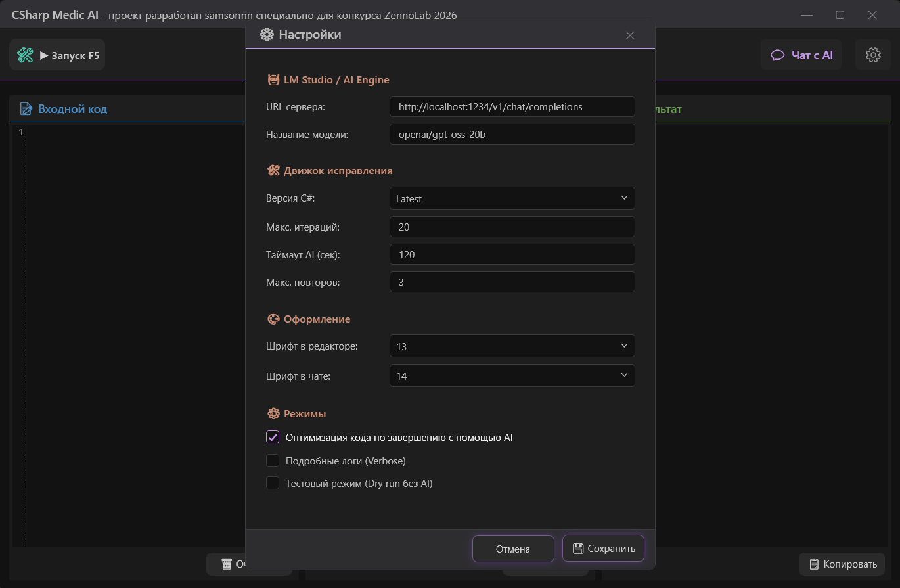
Task: Click the Движок исправления tools icon
Action: click(273, 171)
